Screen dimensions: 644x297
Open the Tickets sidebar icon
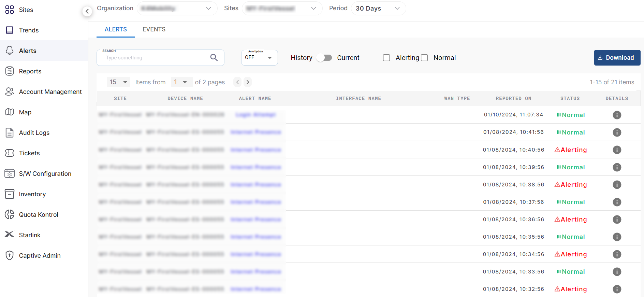point(10,153)
